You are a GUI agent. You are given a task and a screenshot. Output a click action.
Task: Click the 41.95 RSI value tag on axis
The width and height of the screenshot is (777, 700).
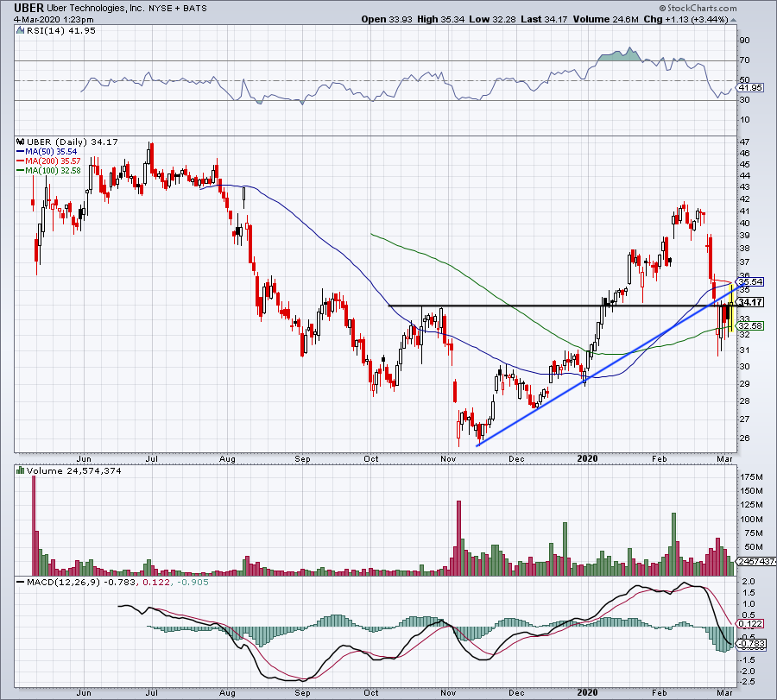(x=750, y=88)
